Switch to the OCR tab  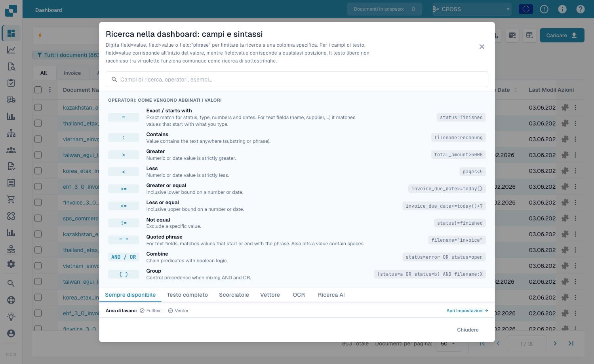(299, 295)
